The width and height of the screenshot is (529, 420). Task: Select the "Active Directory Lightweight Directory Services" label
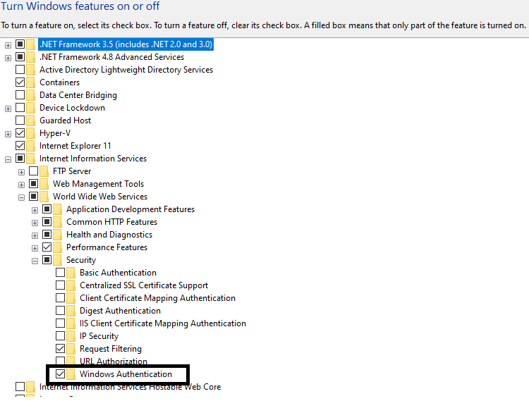tap(126, 70)
